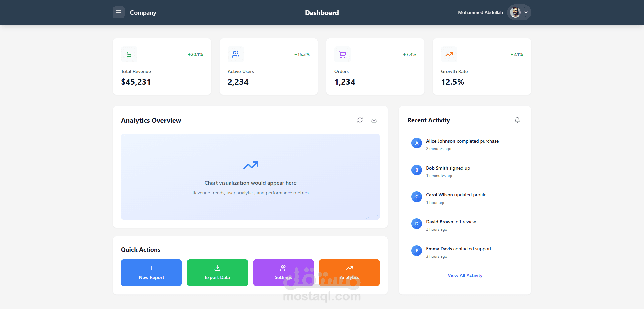Click the "15 minutes ago" timestamp

pyautogui.click(x=440, y=176)
